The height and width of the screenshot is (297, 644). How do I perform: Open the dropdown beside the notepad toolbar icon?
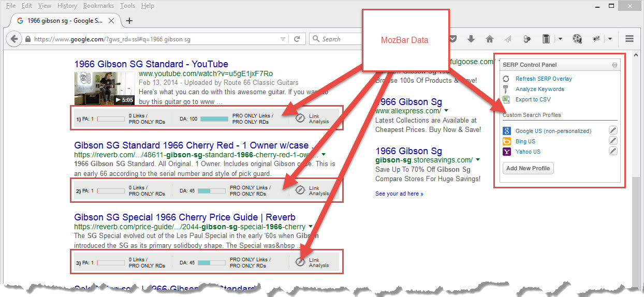point(560,39)
